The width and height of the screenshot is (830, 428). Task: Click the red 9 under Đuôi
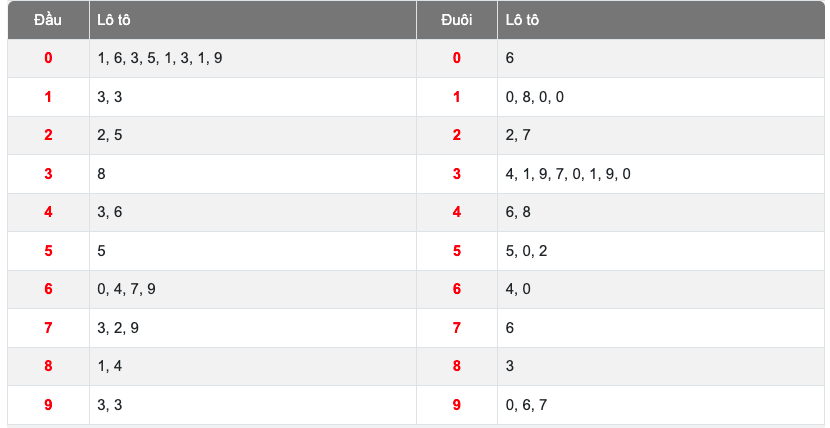click(x=457, y=404)
